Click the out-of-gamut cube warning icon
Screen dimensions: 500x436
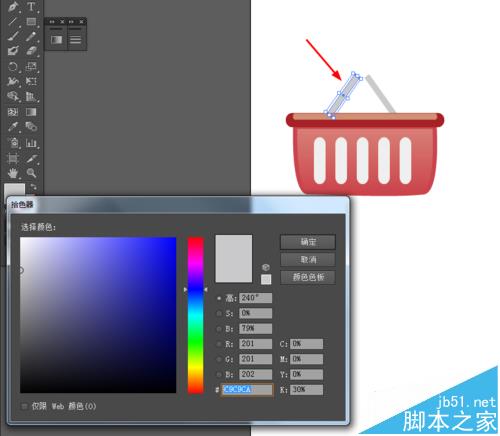[266, 267]
